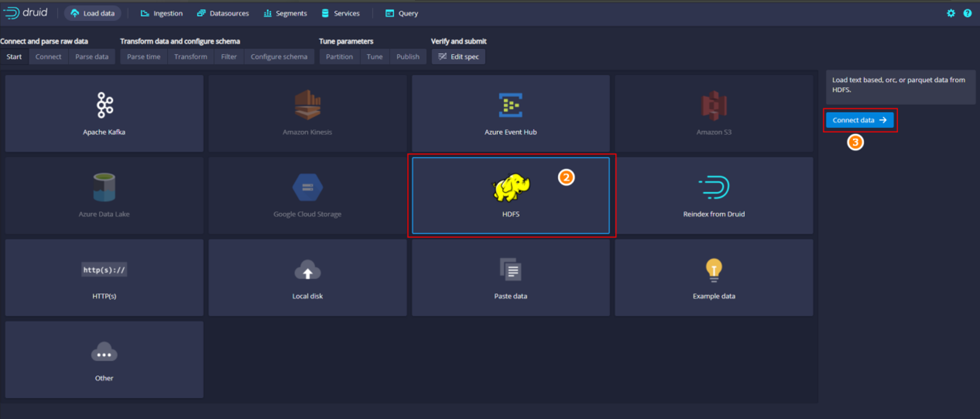Choose the Other cloud icon

click(x=104, y=352)
